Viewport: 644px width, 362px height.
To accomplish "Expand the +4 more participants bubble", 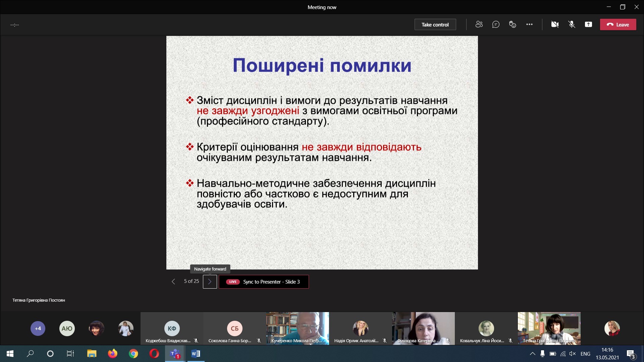I will click(38, 328).
